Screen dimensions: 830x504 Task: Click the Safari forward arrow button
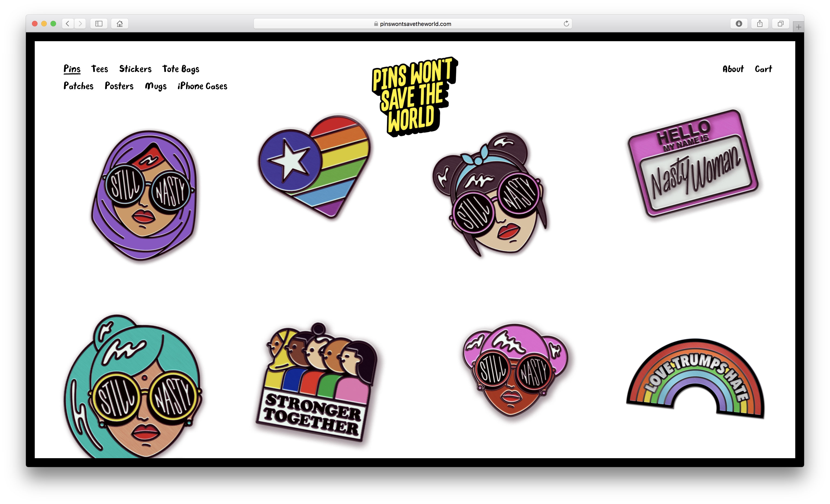pyautogui.click(x=80, y=24)
